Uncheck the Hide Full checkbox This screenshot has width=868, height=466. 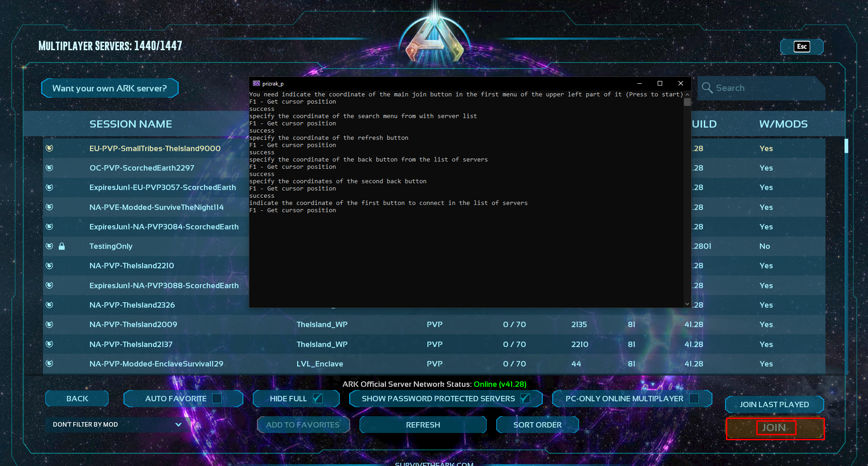[x=318, y=399]
